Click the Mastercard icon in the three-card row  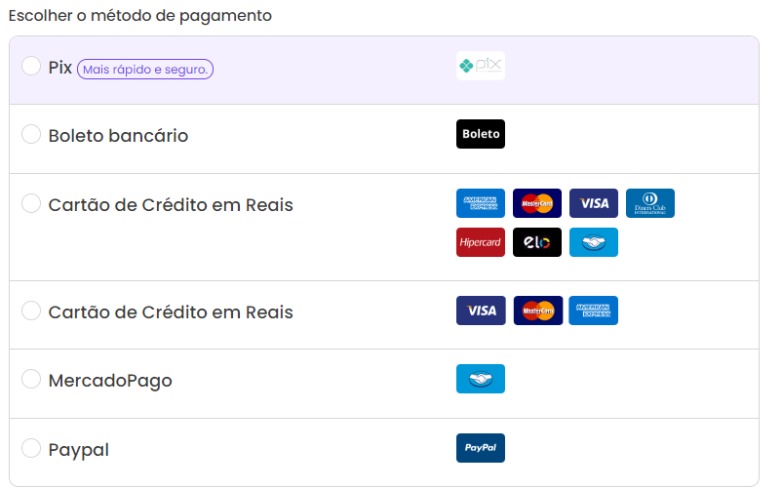(x=538, y=311)
